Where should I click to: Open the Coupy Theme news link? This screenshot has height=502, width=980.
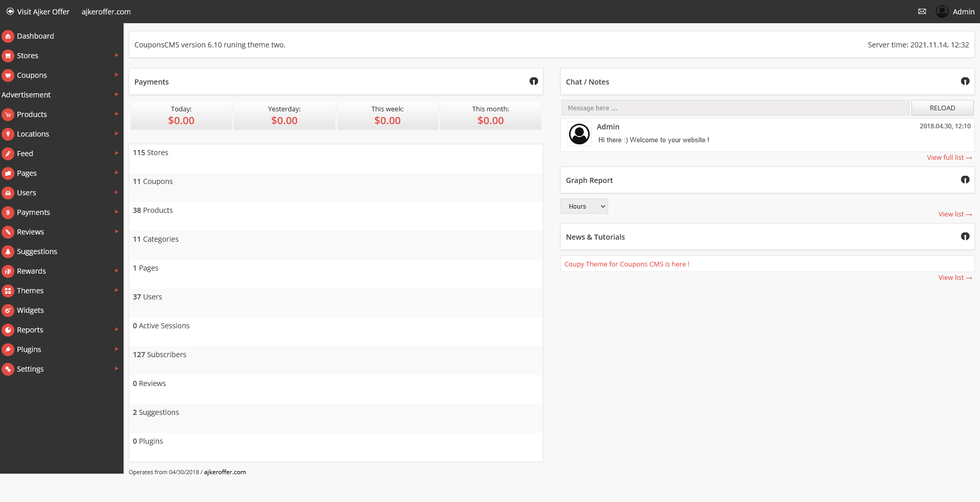[627, 264]
